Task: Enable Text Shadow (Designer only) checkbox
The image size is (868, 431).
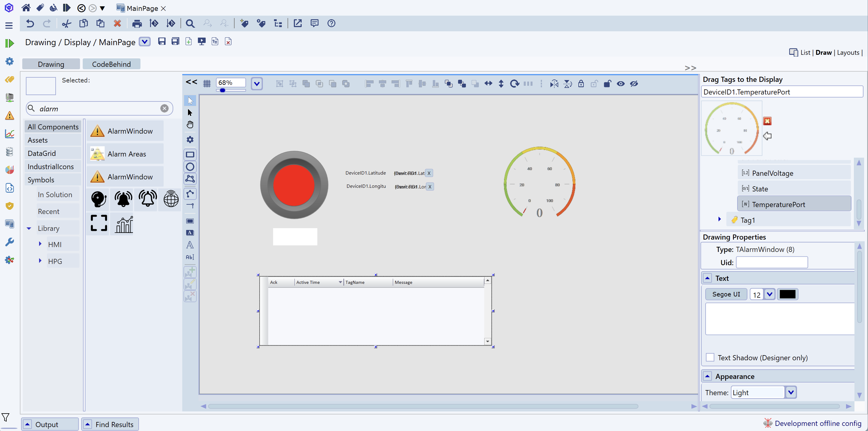Action: [710, 358]
